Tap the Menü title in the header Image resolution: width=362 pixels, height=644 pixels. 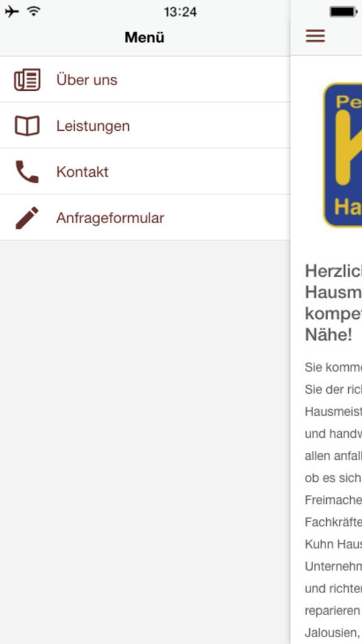click(145, 37)
